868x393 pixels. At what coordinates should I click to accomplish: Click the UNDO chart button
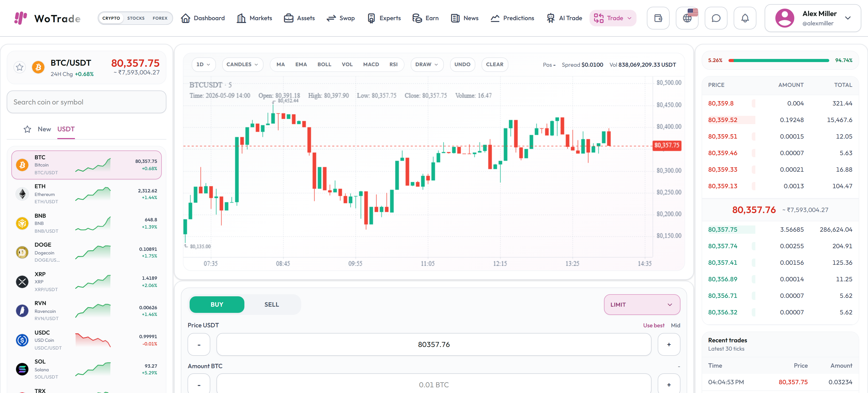tap(462, 64)
